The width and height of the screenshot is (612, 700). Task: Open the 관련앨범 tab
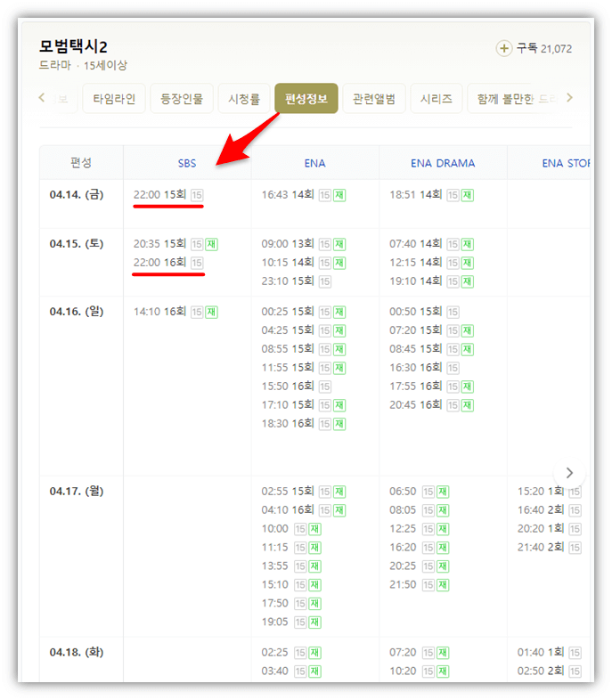click(373, 98)
